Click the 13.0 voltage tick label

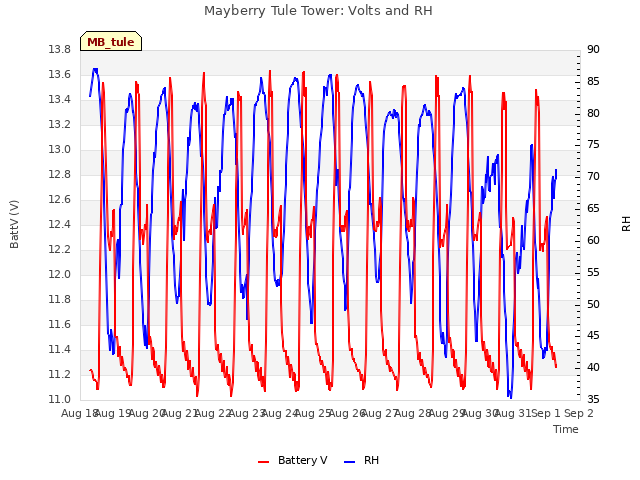(x=60, y=149)
